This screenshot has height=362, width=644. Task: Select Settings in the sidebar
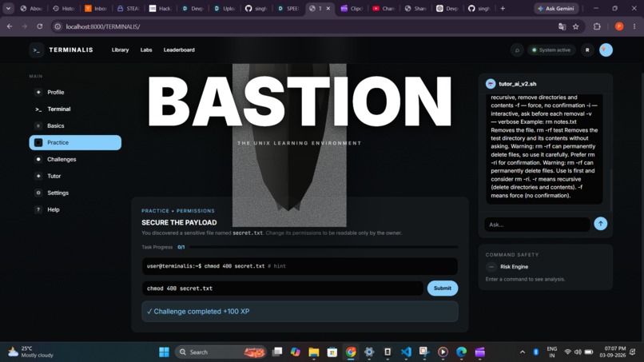(75, 193)
